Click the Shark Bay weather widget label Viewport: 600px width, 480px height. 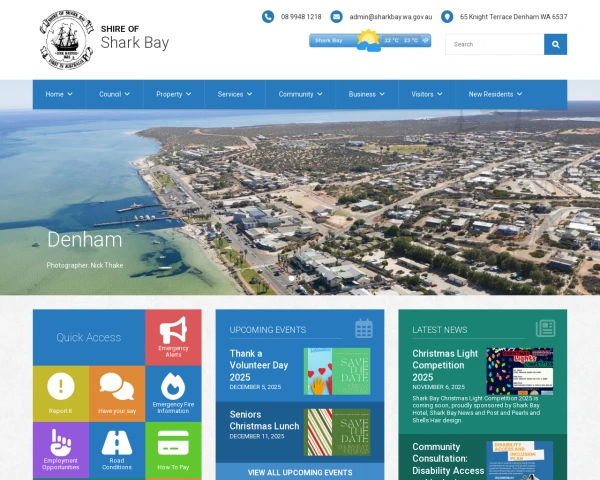point(328,40)
